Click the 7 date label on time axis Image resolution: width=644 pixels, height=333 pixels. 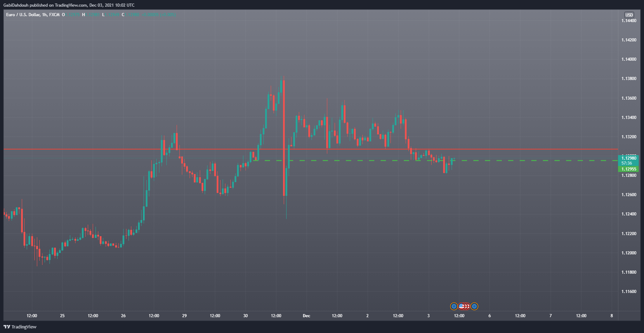coord(551,316)
